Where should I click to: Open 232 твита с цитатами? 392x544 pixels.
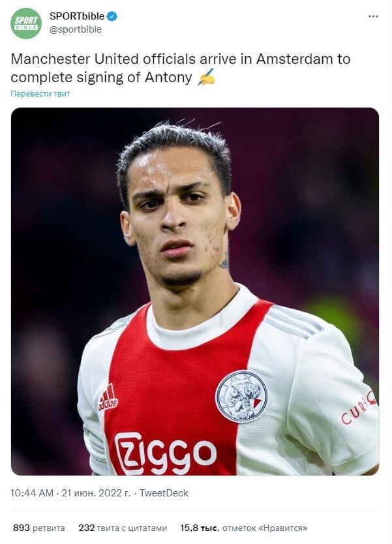[123, 528]
